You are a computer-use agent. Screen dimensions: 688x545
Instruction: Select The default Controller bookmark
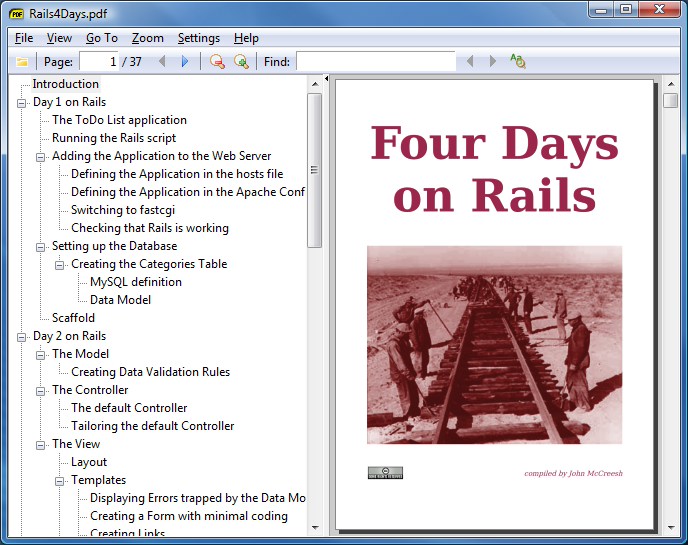[x=129, y=408]
